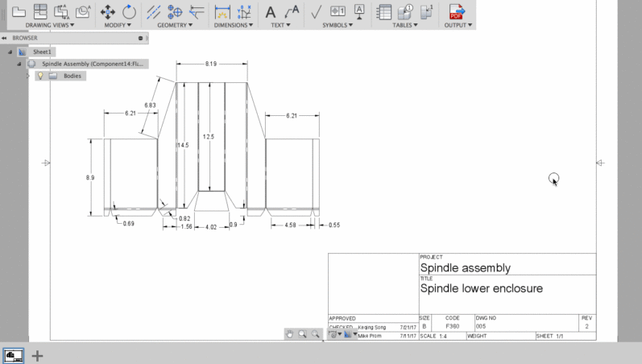642x364 pixels.
Task: Activate the Rotate tool
Action: coord(129,12)
